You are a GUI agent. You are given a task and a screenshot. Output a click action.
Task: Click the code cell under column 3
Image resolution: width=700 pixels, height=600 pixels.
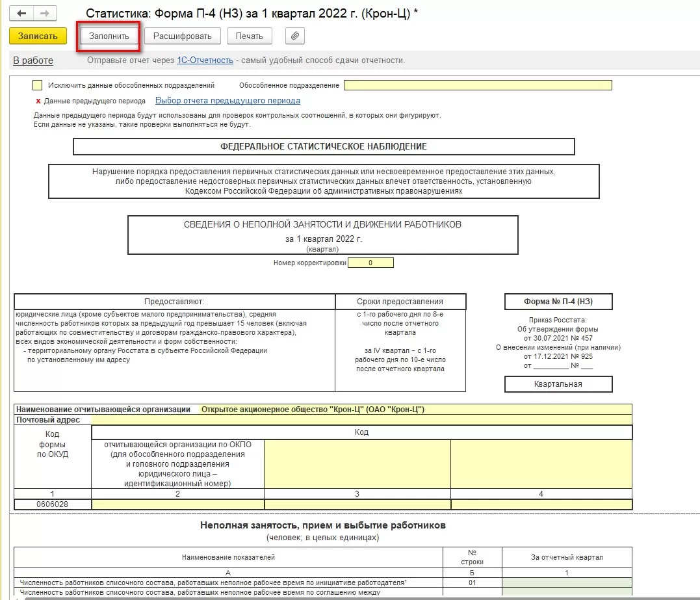point(357,504)
